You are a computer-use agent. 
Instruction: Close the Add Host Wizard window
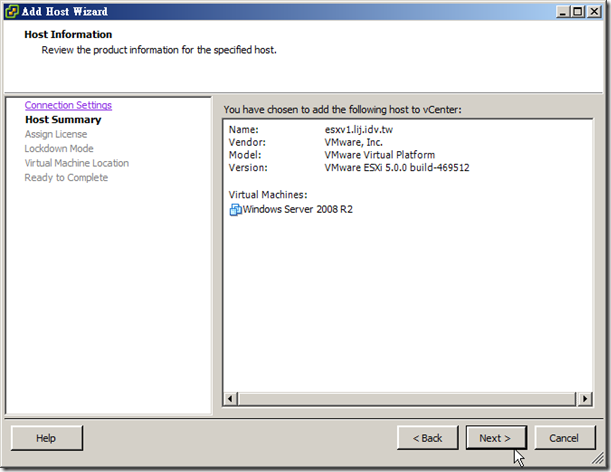coord(594,12)
